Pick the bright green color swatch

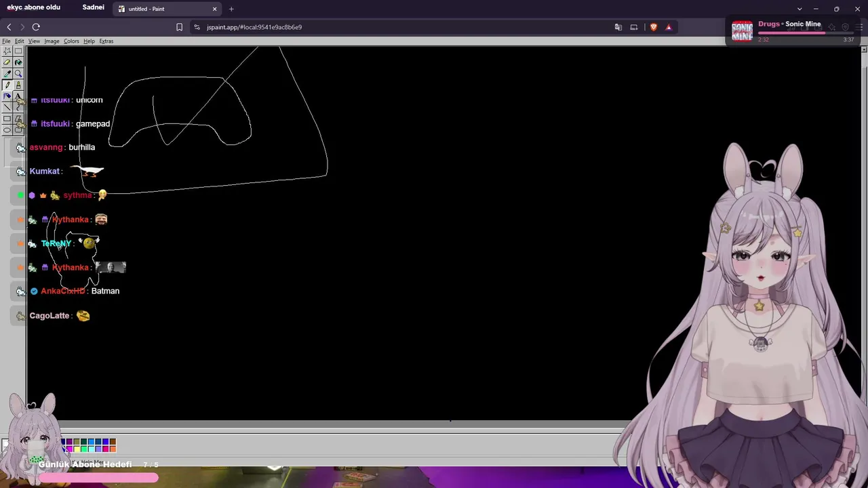[x=84, y=449]
